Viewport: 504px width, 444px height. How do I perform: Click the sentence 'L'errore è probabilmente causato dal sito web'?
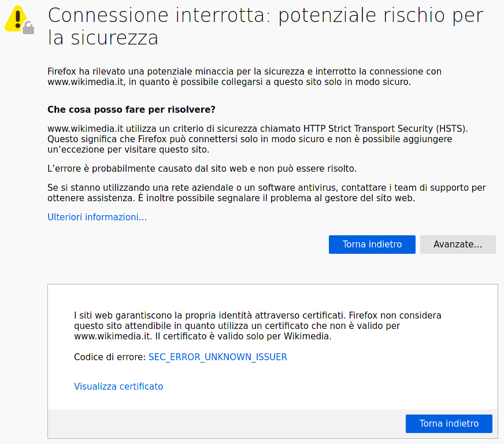[202, 169]
